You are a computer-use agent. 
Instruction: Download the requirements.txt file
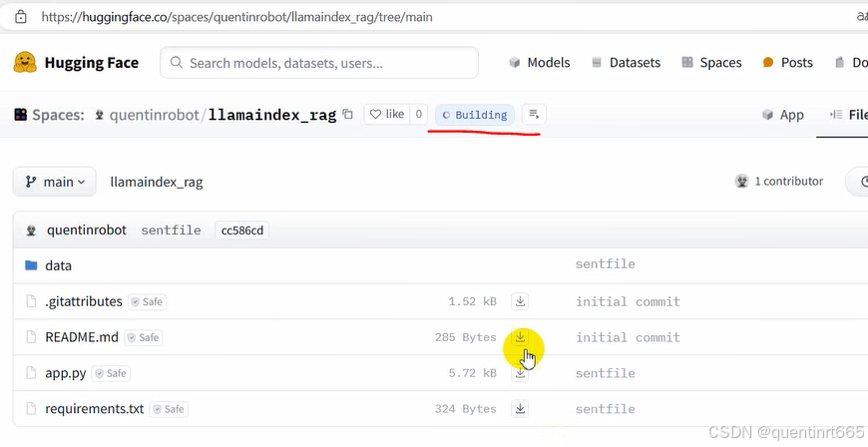(x=520, y=409)
